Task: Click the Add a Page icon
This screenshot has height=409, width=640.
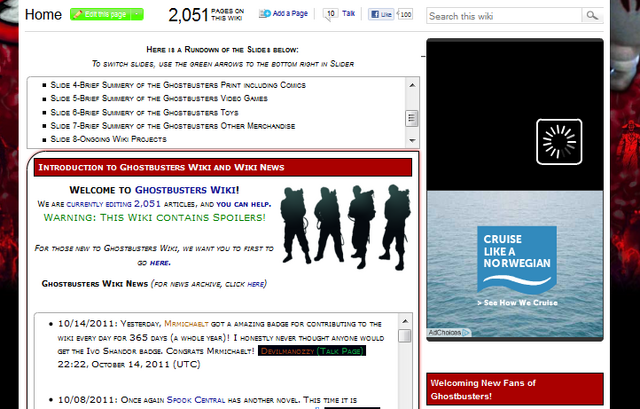Action: click(265, 14)
